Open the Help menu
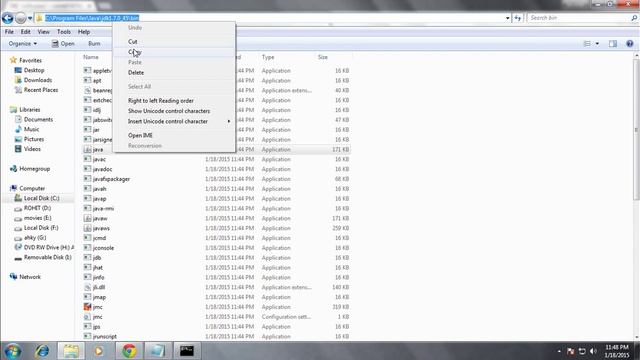640x360 pixels. tap(84, 32)
